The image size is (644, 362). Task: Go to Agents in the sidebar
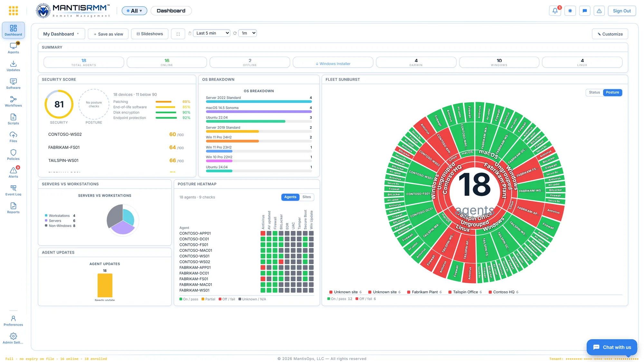pos(13,48)
